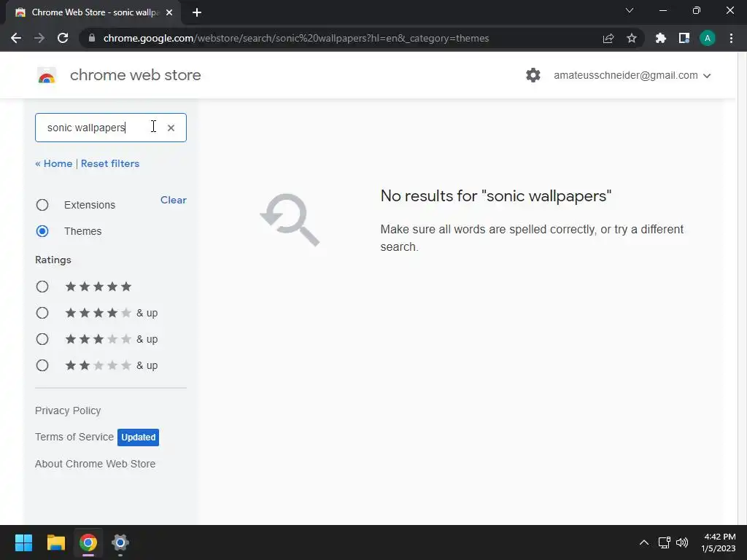
Task: Click the No results heading text
Action: (x=496, y=195)
